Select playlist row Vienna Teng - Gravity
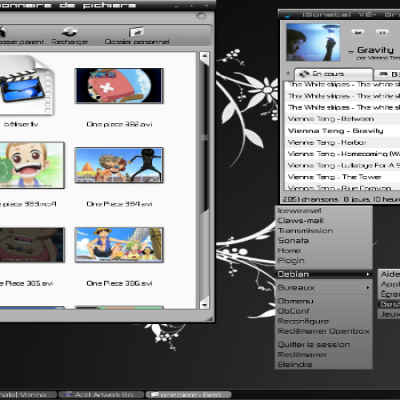Screen dimensions: 400x400 pos(342,131)
